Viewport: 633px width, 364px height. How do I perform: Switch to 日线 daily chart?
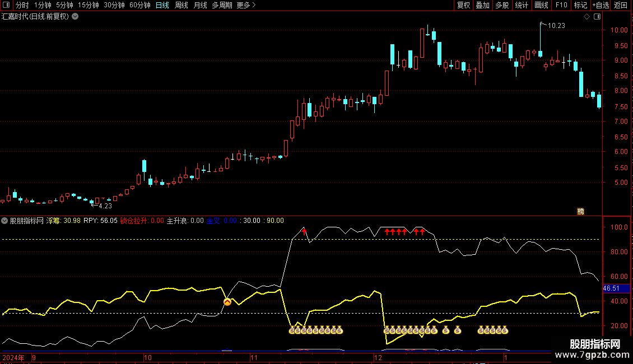point(162,5)
